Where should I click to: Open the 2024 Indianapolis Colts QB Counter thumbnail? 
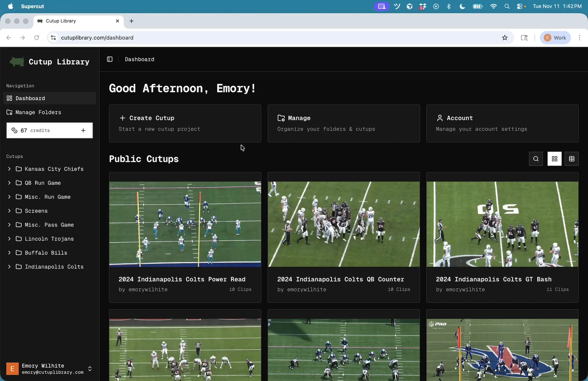[344, 224]
